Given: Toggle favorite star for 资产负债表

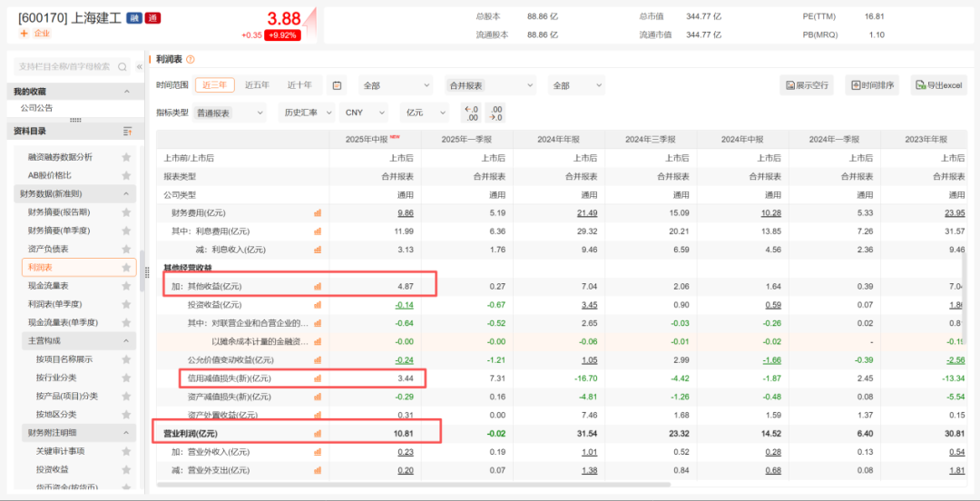Looking at the screenshot, I should pyautogui.click(x=126, y=249).
